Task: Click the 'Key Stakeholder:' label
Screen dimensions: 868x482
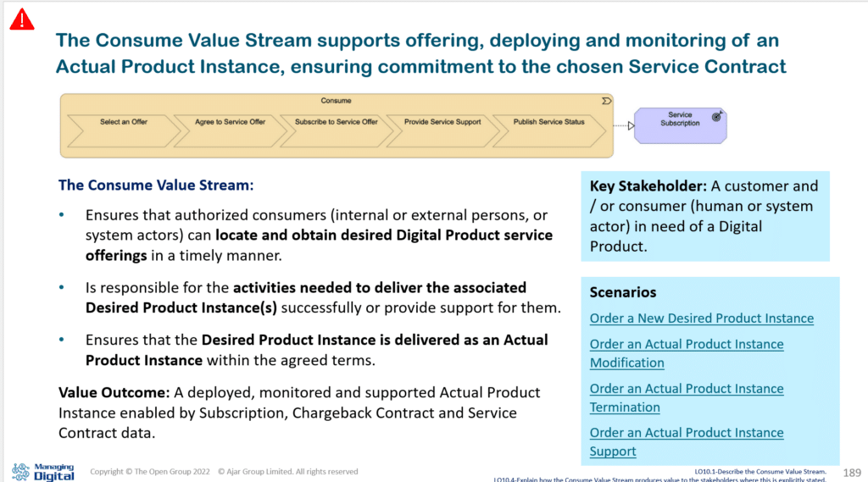Action: pos(648,186)
